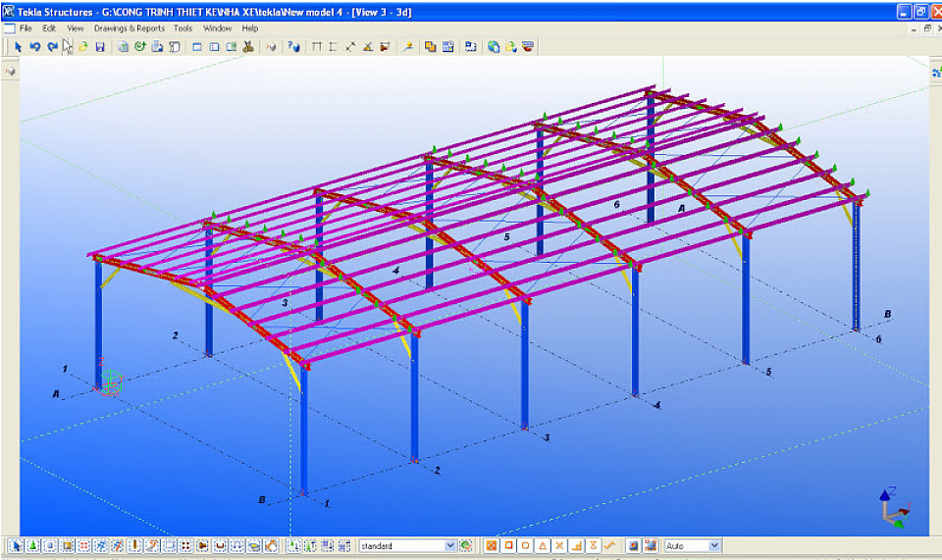
Task: Click the binoculars icon in toolbar
Action: (x=247, y=46)
